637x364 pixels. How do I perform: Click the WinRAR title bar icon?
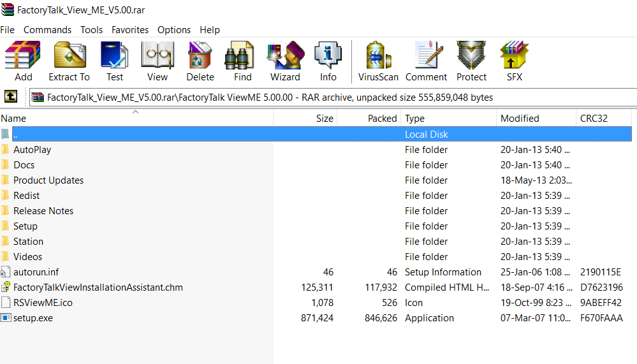[7, 8]
